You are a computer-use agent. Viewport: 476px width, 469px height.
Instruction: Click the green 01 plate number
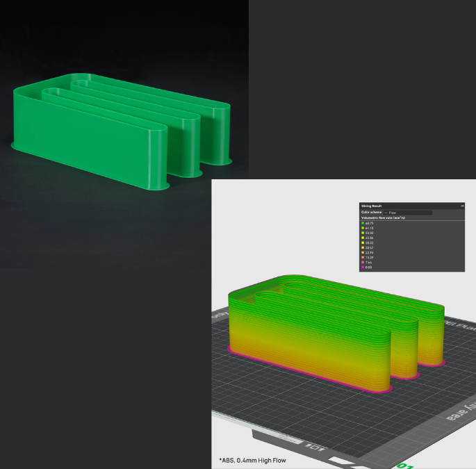(x=404, y=464)
